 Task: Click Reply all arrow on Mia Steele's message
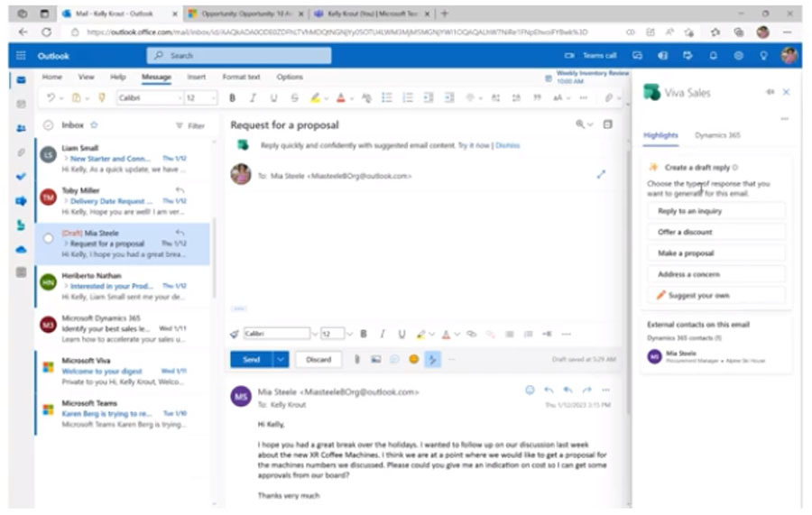click(568, 390)
